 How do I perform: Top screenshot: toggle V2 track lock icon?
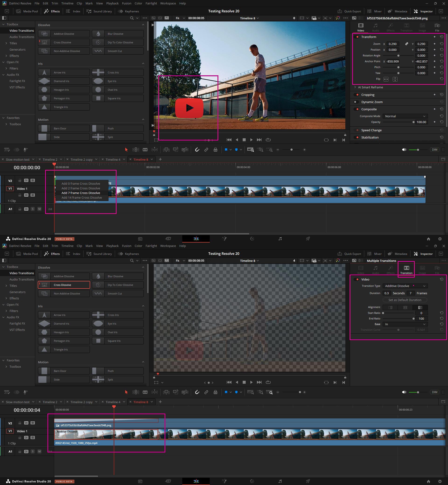tap(20, 180)
